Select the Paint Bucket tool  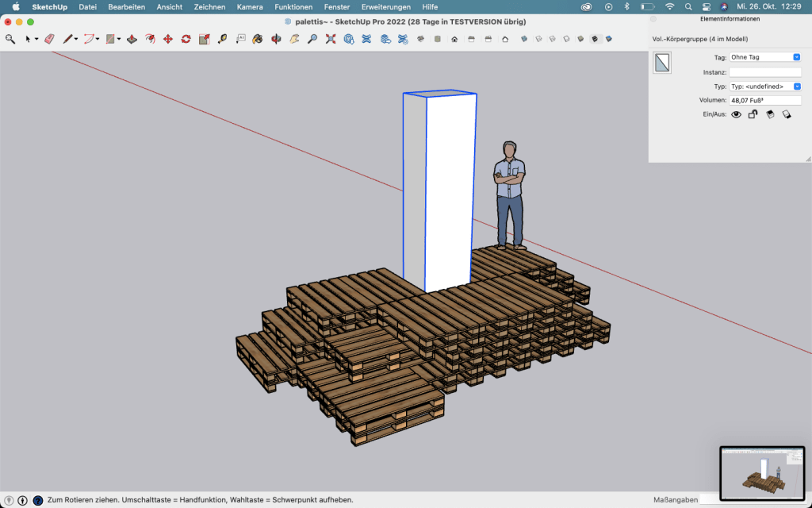point(258,38)
